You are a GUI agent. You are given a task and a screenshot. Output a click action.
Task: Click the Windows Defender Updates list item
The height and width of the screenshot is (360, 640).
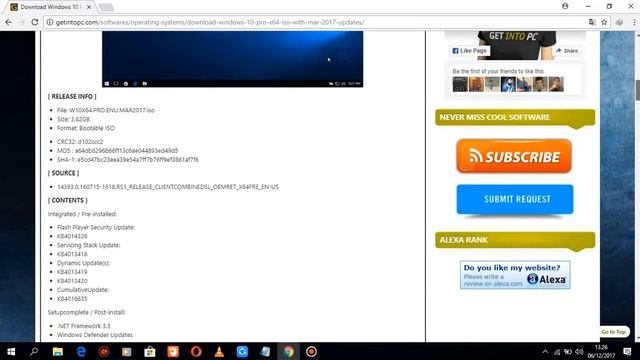95,335
